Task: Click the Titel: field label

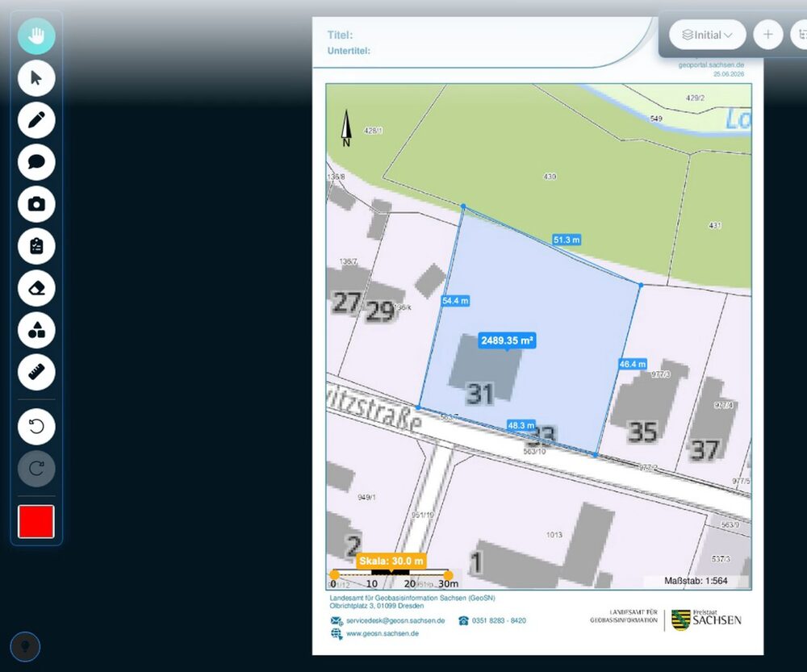Action: pos(341,35)
